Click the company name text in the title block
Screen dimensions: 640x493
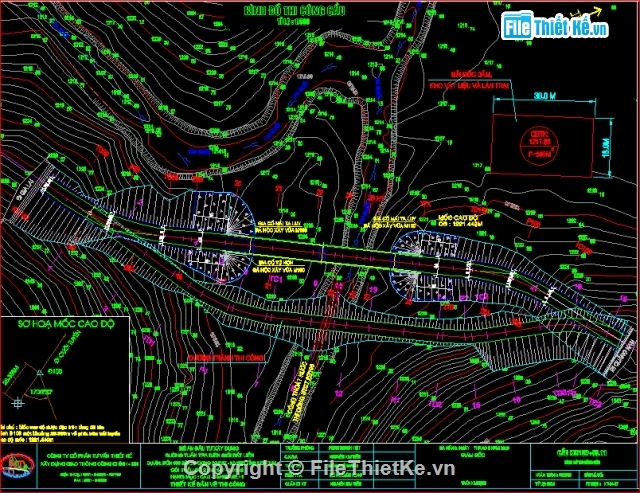click(89, 460)
